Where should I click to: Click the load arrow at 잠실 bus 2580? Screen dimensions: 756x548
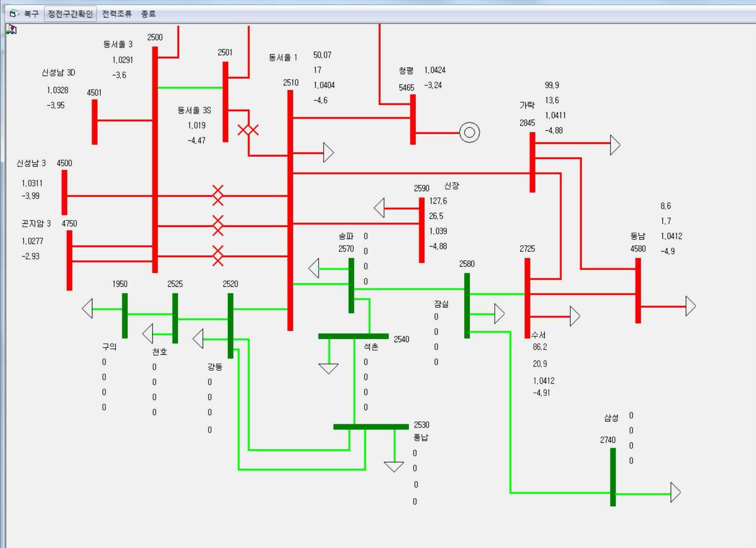(x=499, y=314)
